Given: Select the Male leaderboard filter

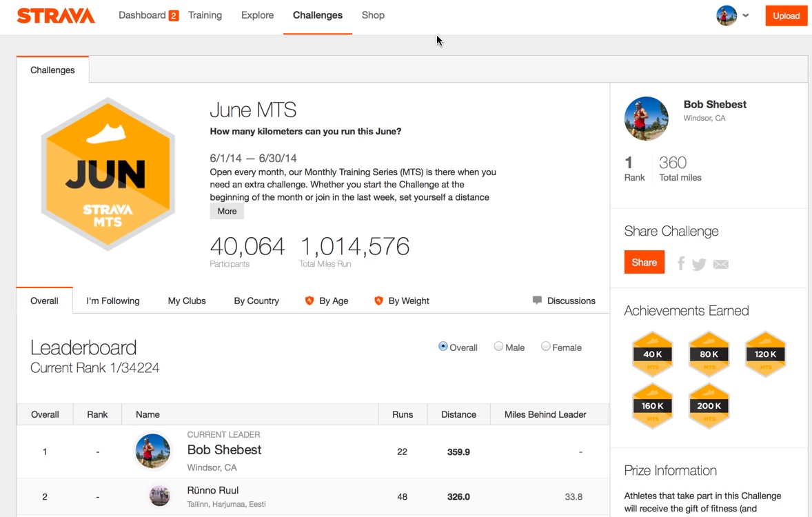Looking at the screenshot, I should [498, 347].
